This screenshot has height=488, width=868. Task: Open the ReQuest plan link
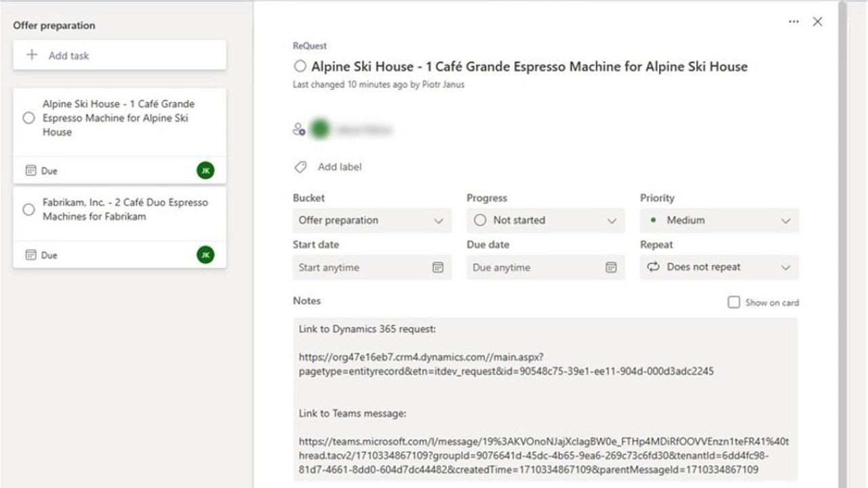click(309, 45)
